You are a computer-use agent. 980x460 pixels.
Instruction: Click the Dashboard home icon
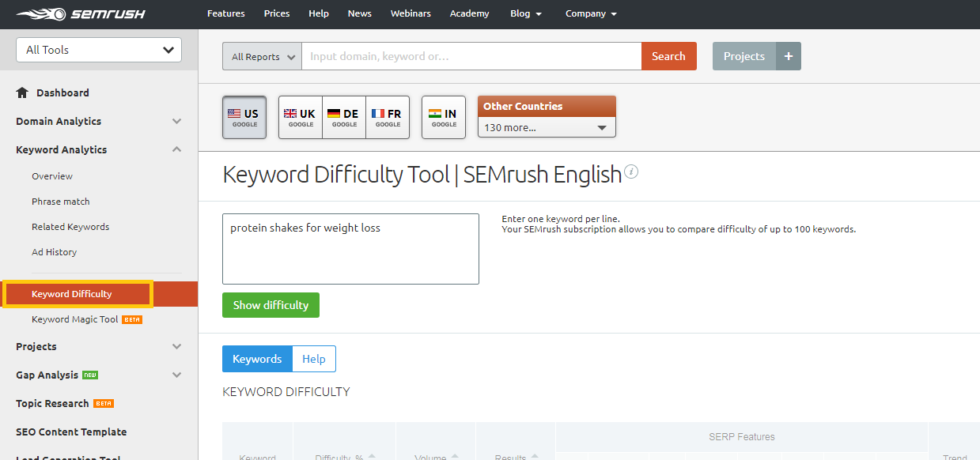[x=22, y=92]
